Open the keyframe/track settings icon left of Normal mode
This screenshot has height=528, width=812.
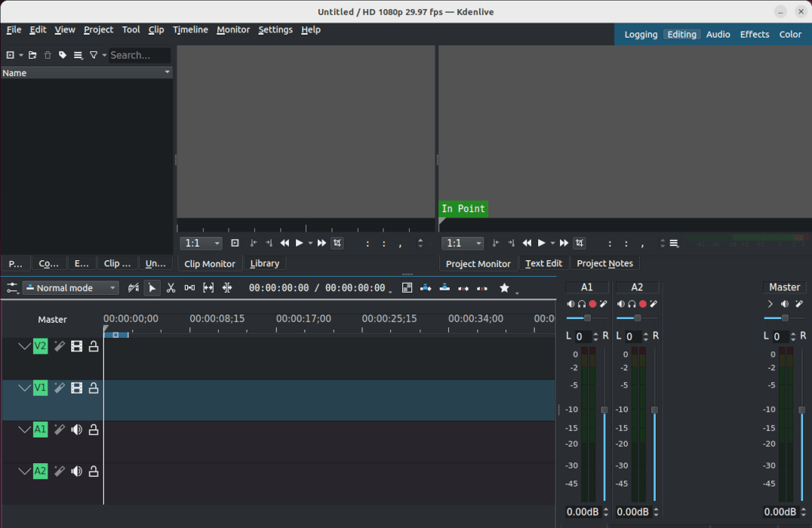[12, 287]
